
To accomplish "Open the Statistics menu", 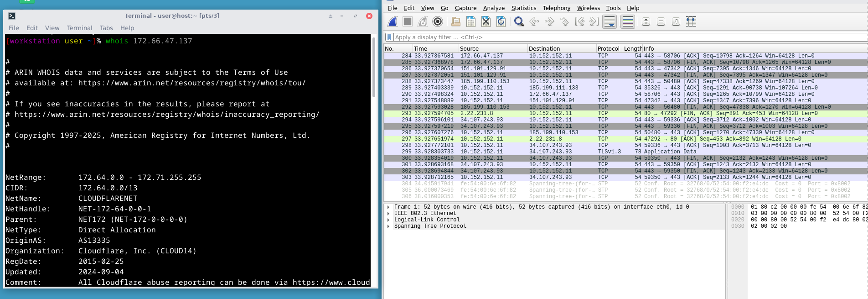I will 524,8.
